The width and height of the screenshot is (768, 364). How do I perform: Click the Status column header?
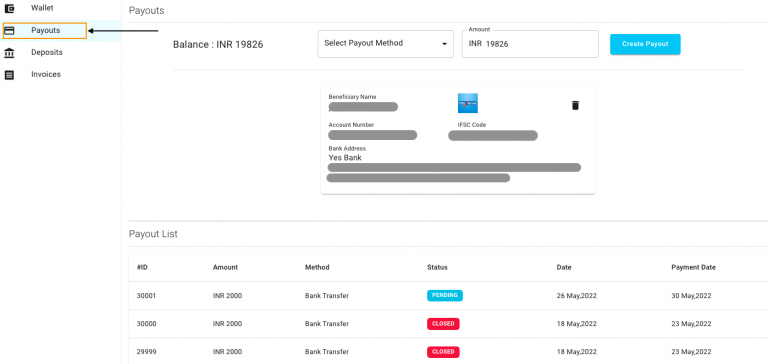point(437,267)
